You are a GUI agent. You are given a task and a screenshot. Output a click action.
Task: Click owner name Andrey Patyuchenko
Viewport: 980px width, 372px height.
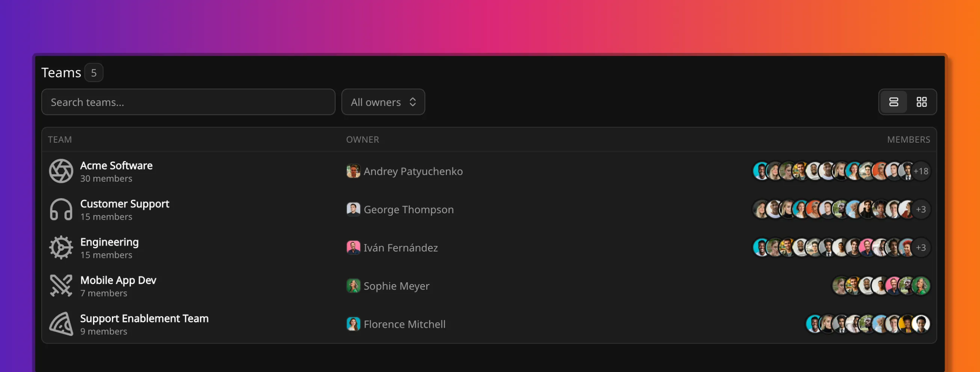tap(413, 172)
